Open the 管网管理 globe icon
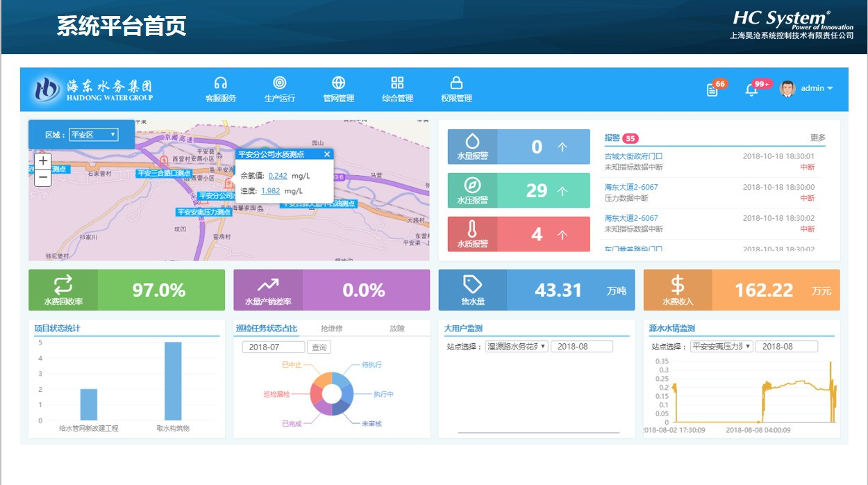The height and width of the screenshot is (485, 868). click(339, 83)
